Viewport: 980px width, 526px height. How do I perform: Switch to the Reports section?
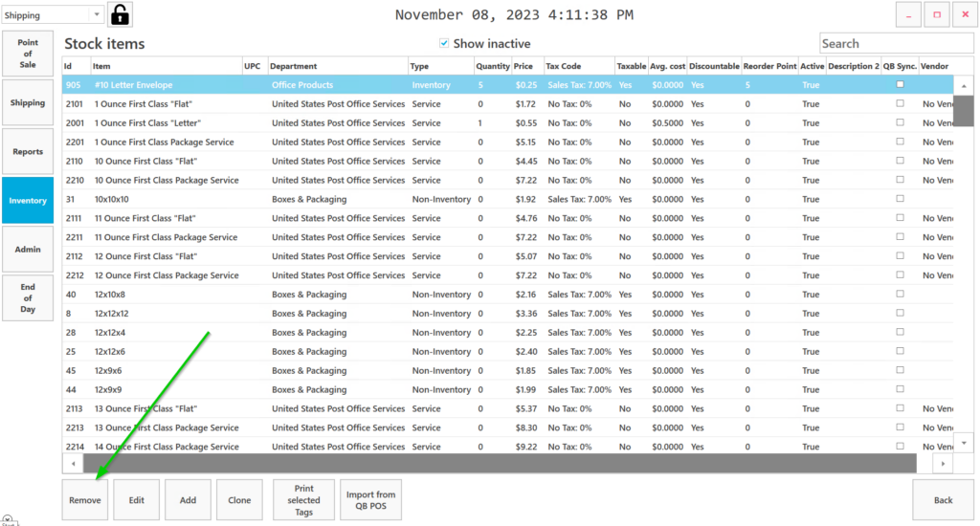coord(28,152)
